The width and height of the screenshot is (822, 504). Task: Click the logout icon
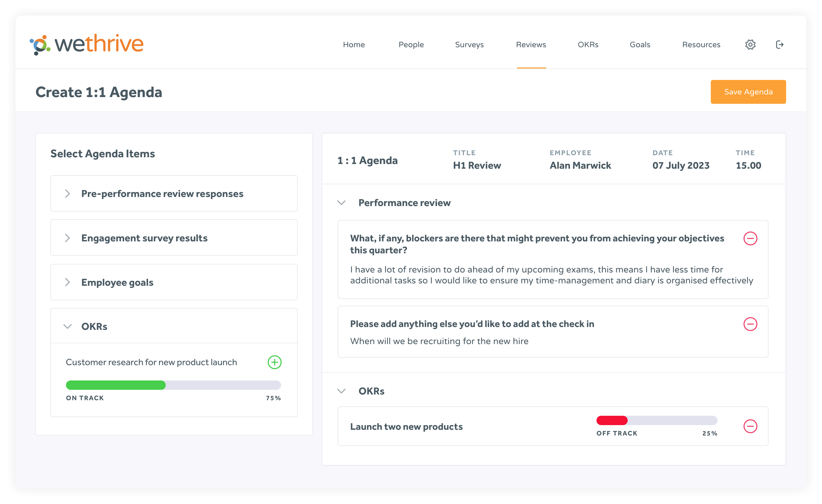coord(780,44)
